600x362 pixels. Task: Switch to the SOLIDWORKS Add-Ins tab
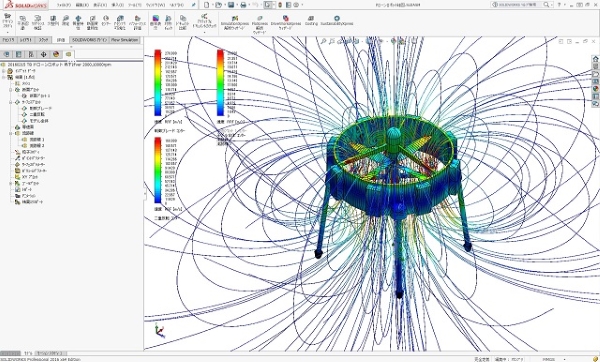(90, 40)
